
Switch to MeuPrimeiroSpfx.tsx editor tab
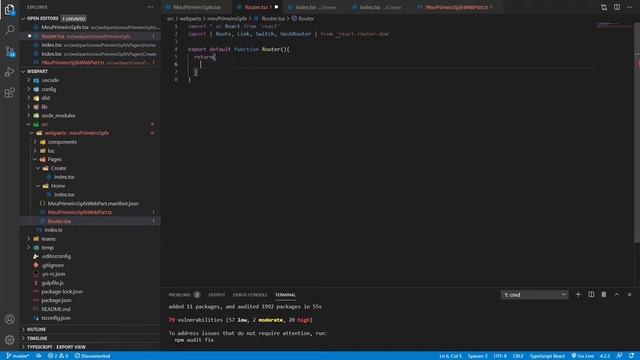click(197, 7)
